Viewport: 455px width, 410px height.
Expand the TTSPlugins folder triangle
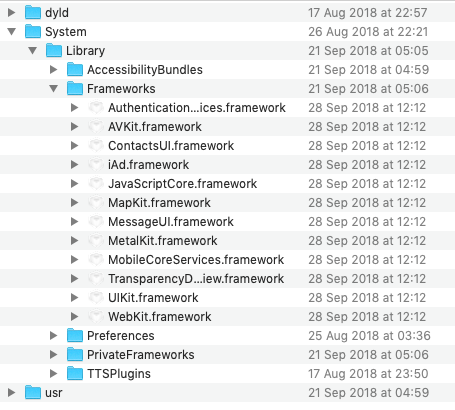[x=54, y=374]
